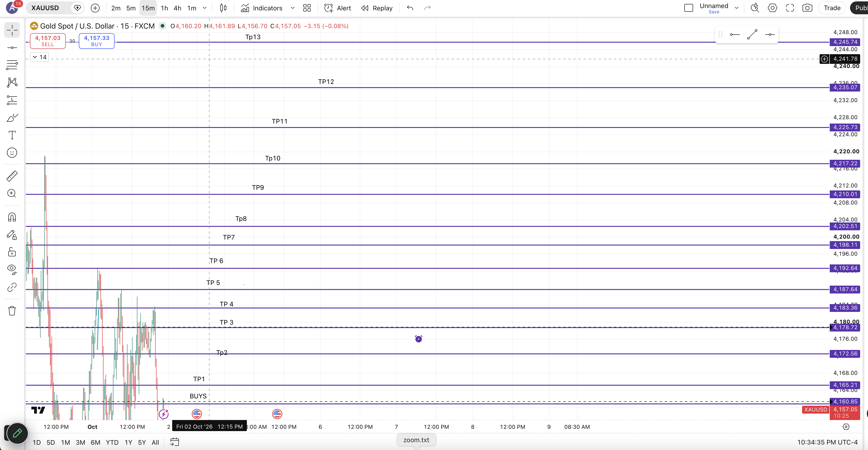Screen dimensions: 868x450
Task: Click the 4,157.03 SELL button
Action: [x=47, y=41]
